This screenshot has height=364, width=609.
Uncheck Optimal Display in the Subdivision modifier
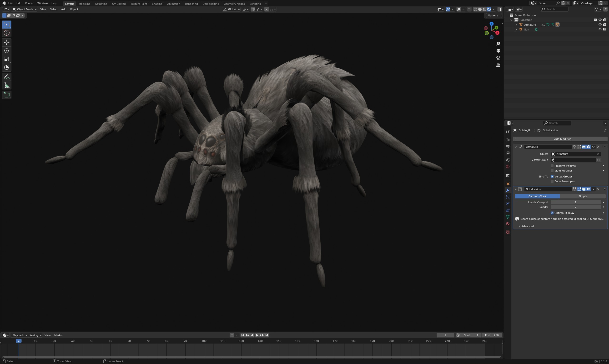coord(552,213)
